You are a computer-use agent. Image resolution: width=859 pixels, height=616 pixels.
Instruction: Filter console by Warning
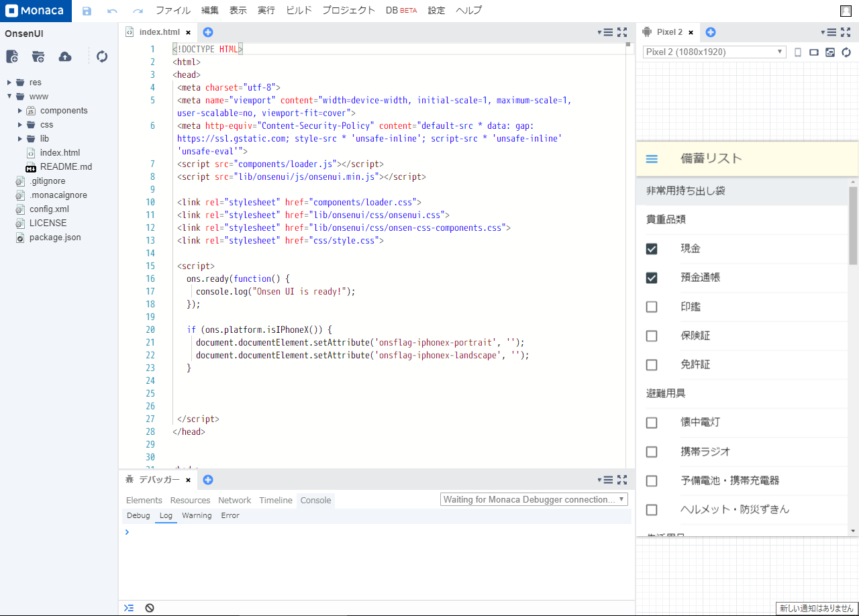point(197,516)
